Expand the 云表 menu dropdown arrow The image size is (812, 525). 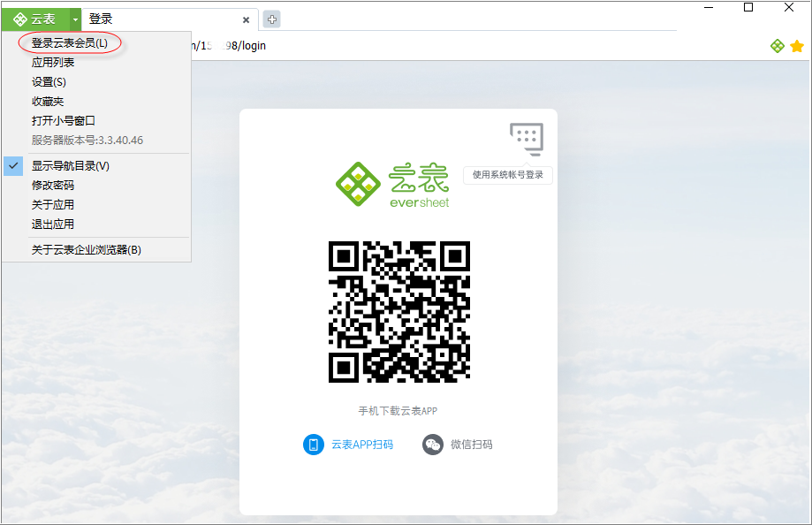(x=75, y=19)
